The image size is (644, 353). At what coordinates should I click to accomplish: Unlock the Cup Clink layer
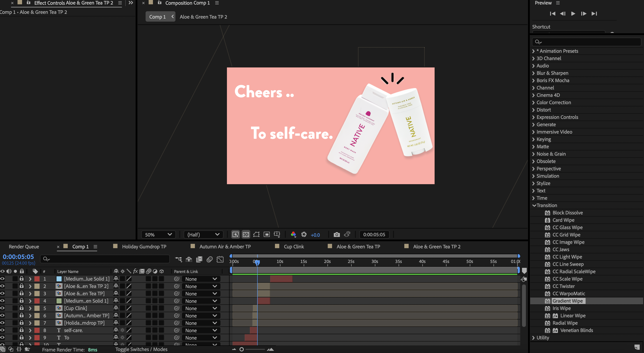21,308
